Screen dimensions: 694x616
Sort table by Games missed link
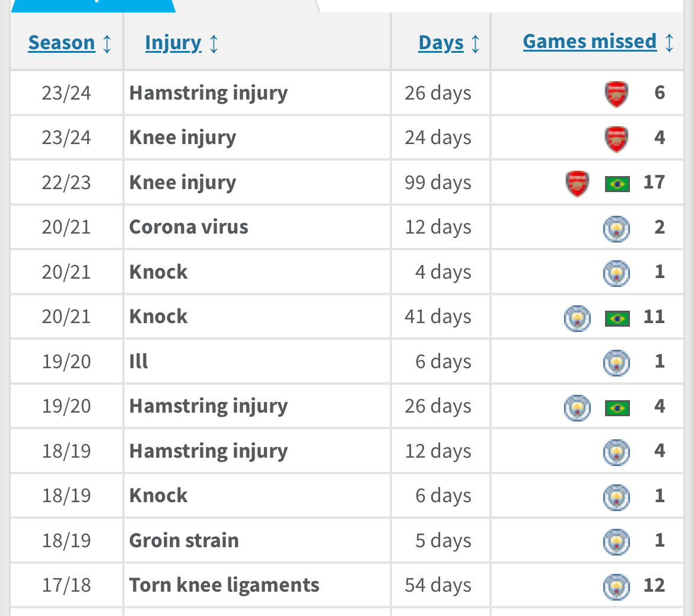tap(590, 42)
